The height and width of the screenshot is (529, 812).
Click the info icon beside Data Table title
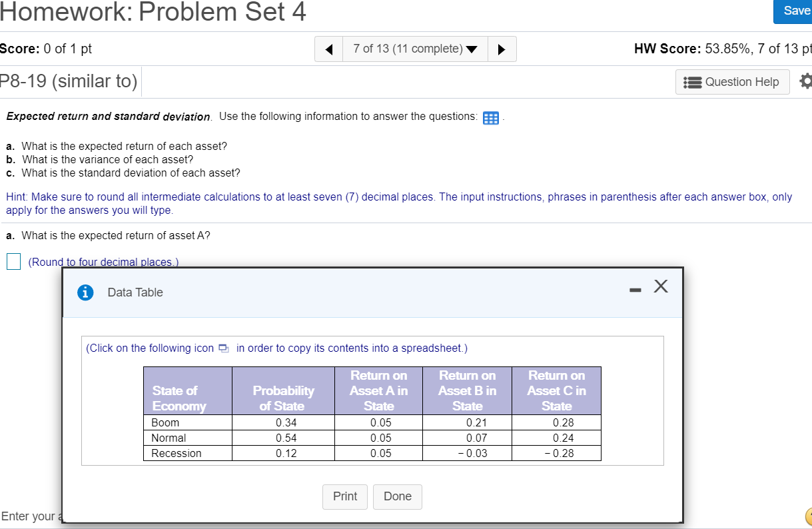pyautogui.click(x=86, y=292)
